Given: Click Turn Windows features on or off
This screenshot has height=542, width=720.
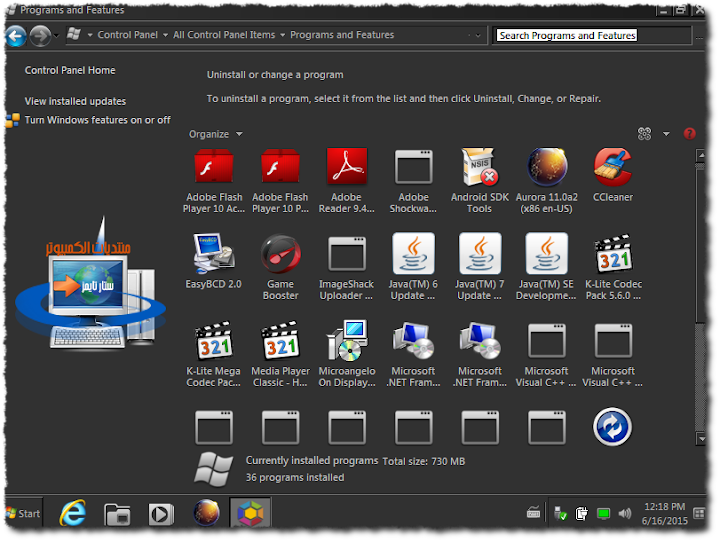Looking at the screenshot, I should click(97, 120).
